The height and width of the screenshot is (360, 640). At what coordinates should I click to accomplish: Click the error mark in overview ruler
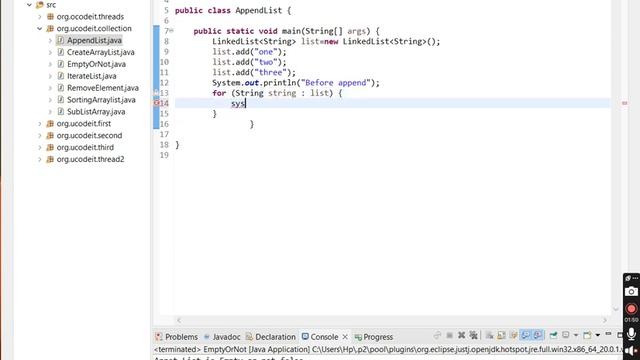click(624, 103)
